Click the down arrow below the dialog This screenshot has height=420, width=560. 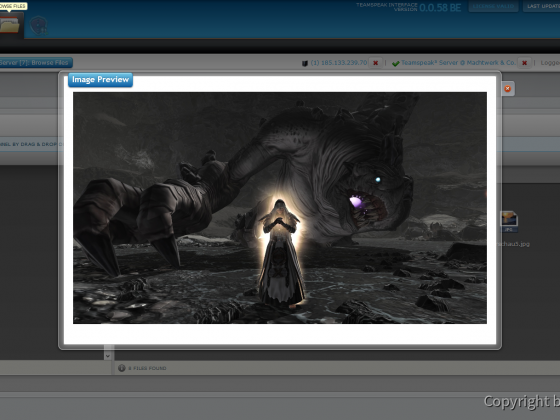tap(108, 355)
